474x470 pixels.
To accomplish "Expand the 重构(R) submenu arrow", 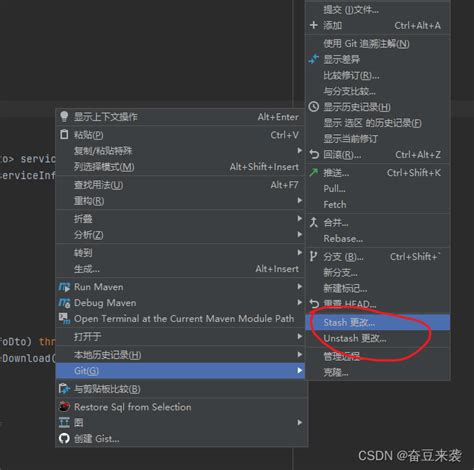I will (x=300, y=200).
